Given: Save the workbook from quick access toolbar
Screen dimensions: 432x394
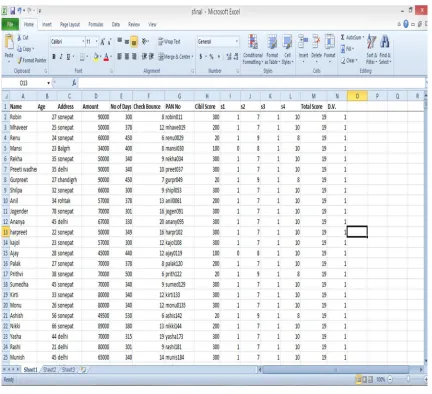Looking at the screenshot, I should pyautogui.click(x=13, y=11).
